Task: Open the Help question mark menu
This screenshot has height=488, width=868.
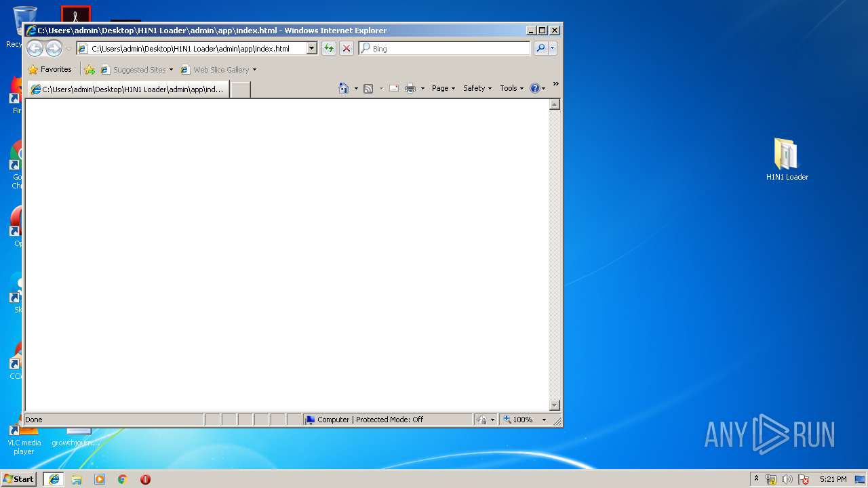Action: point(538,88)
